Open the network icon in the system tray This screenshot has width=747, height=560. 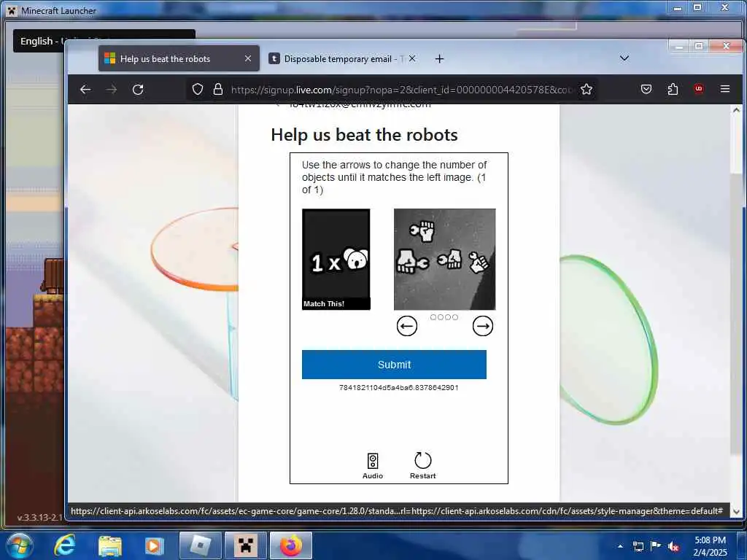coord(638,546)
